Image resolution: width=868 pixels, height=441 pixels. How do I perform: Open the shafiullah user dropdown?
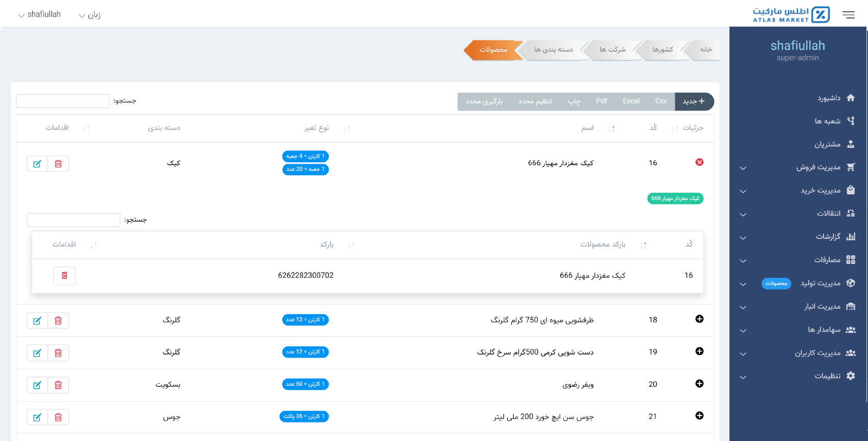pyautogui.click(x=40, y=15)
